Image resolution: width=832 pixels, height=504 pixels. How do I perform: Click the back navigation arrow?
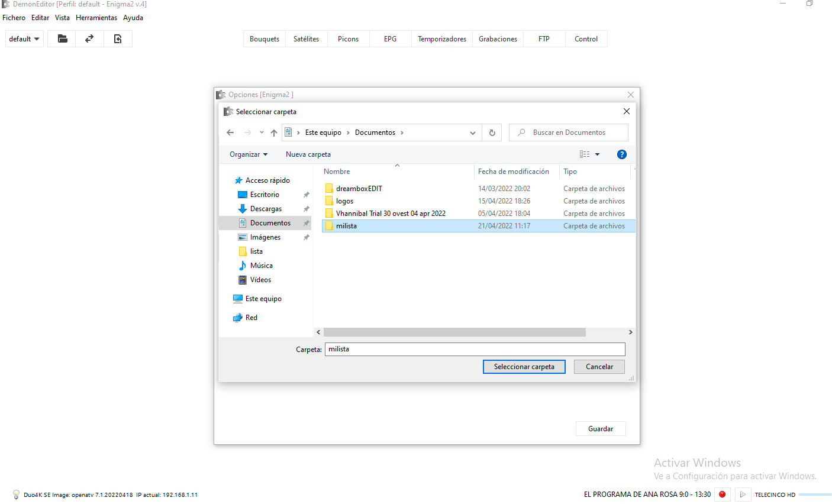[230, 133]
